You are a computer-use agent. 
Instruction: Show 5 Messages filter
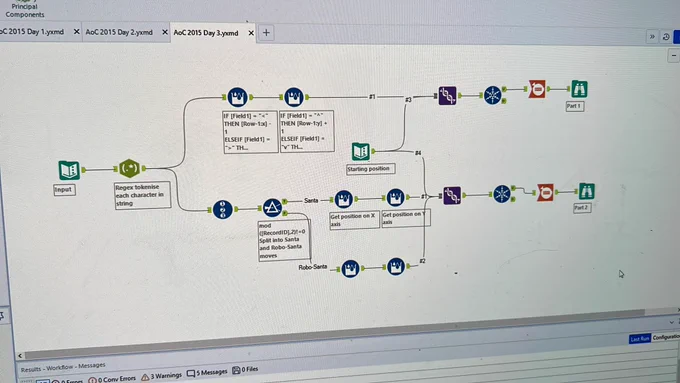(207, 373)
